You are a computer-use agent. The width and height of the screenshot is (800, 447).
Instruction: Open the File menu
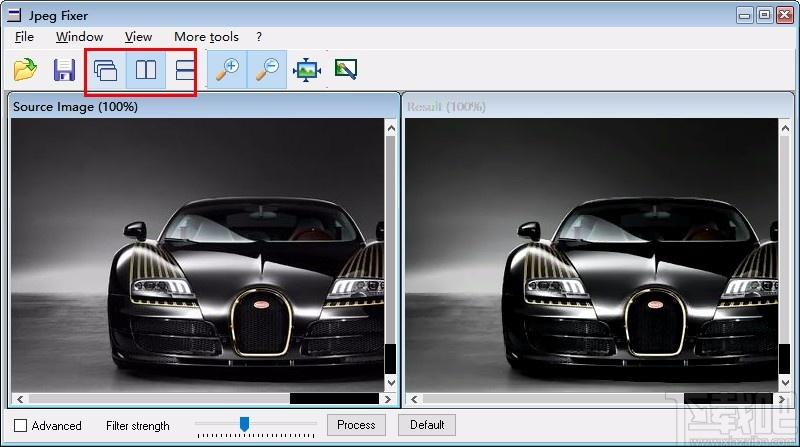(24, 37)
